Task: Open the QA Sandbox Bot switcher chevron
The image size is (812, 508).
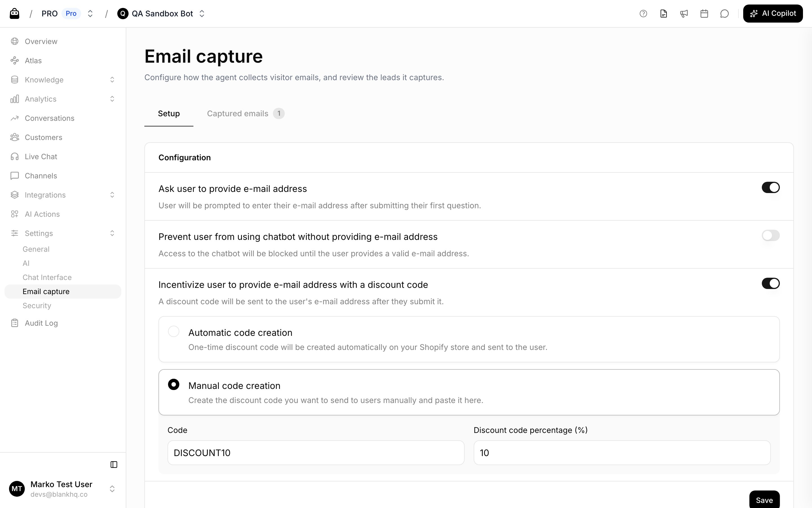Action: pyautogui.click(x=202, y=14)
